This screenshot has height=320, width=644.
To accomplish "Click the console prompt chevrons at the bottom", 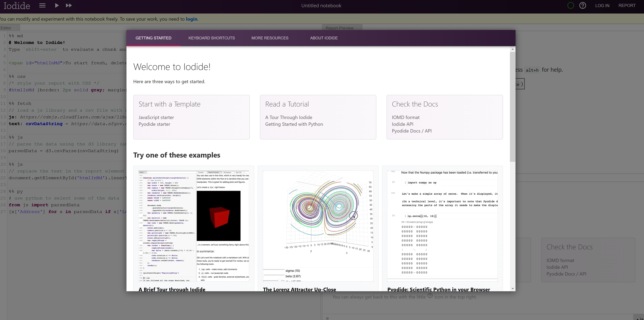I will click(327, 318).
